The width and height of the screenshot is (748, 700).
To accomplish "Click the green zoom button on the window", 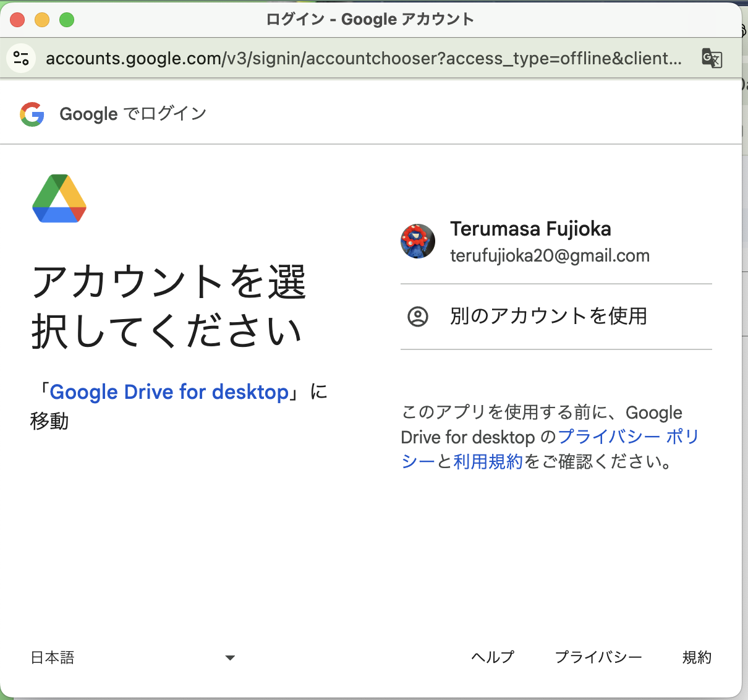I will pyautogui.click(x=67, y=19).
